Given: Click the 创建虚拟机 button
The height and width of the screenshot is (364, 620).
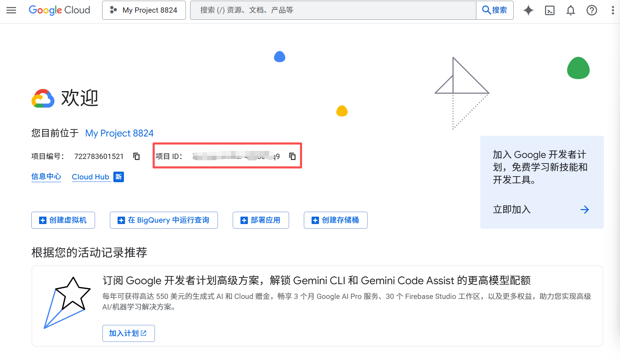Looking at the screenshot, I should tap(63, 220).
